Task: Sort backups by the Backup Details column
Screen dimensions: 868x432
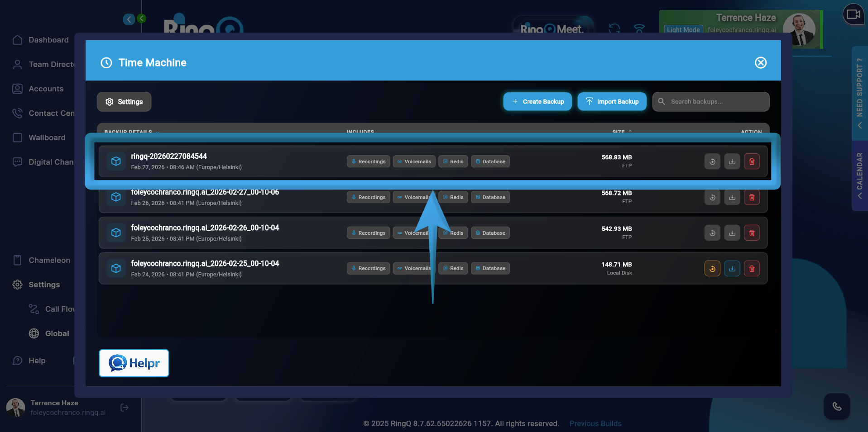Action: (x=131, y=132)
